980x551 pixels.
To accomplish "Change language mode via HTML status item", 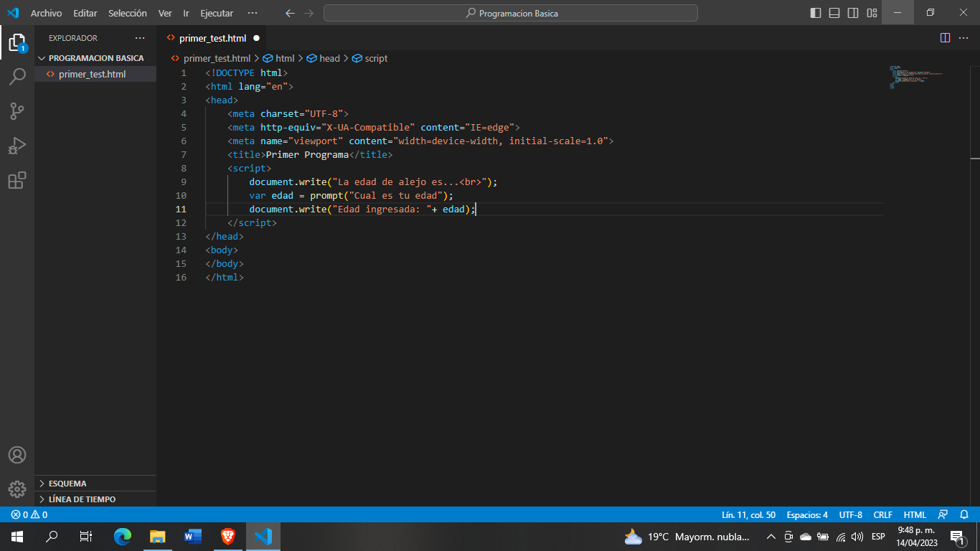I will (915, 514).
